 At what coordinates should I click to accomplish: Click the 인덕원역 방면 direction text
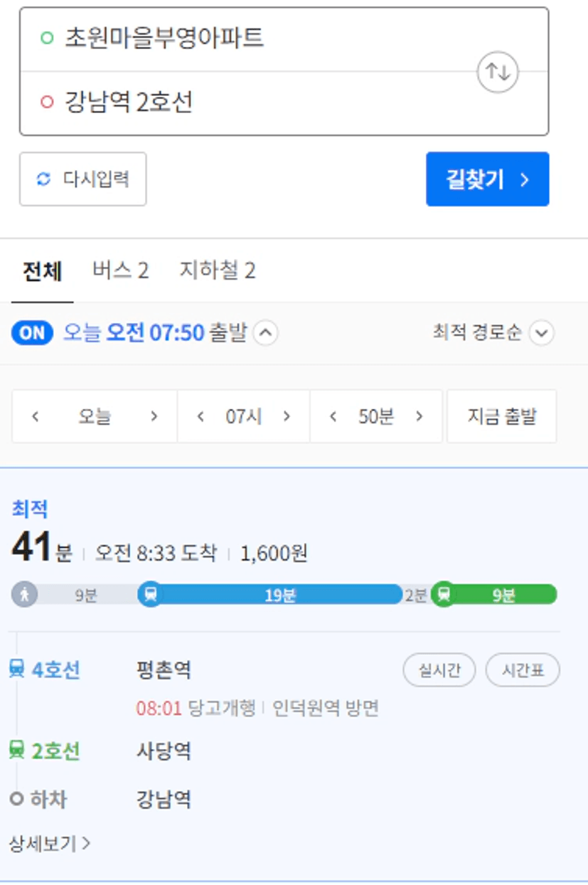pos(326,709)
